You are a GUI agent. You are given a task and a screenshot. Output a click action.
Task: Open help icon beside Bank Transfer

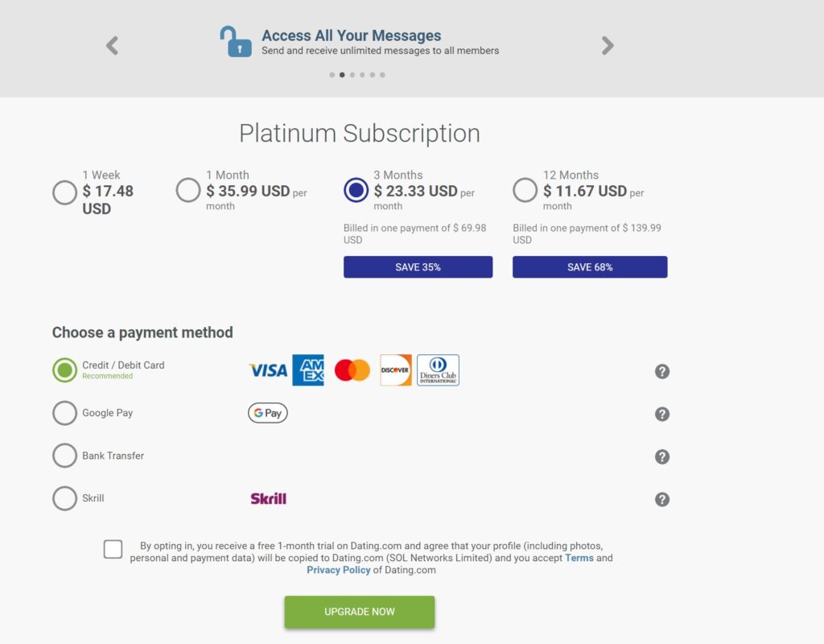[661, 456]
